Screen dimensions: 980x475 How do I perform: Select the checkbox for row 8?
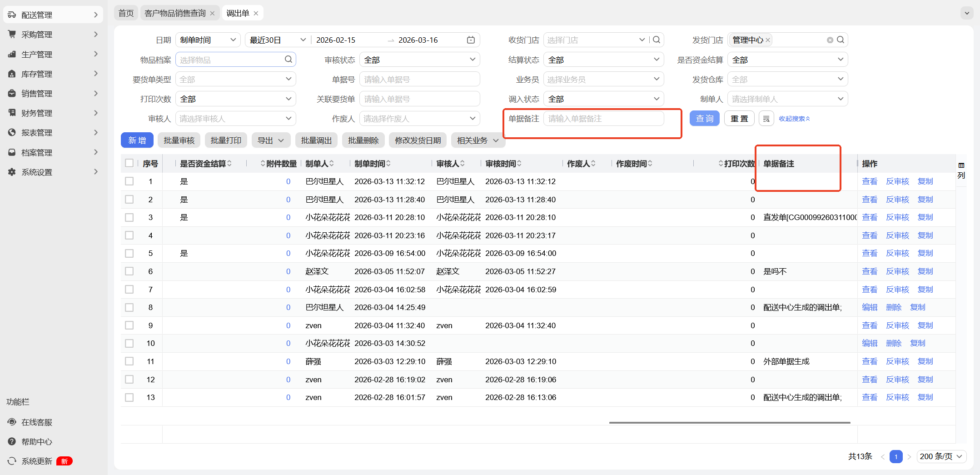click(129, 307)
